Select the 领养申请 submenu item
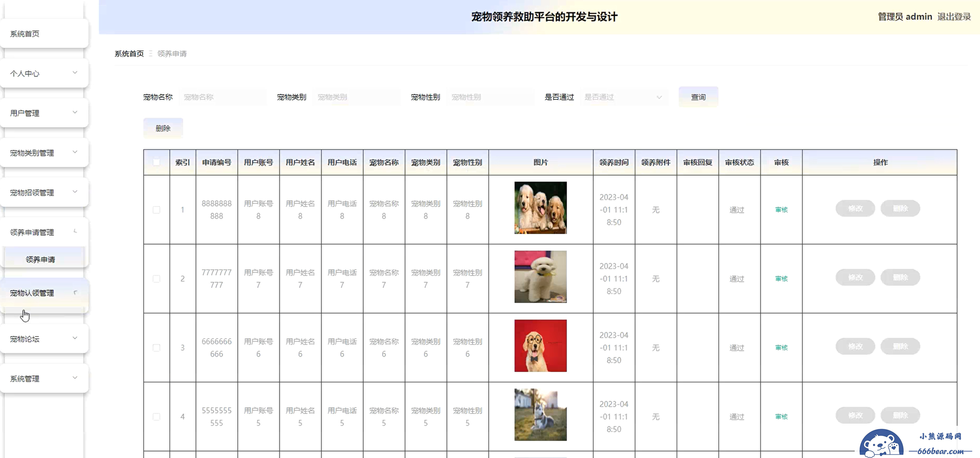This screenshot has height=458, width=980. (44, 259)
